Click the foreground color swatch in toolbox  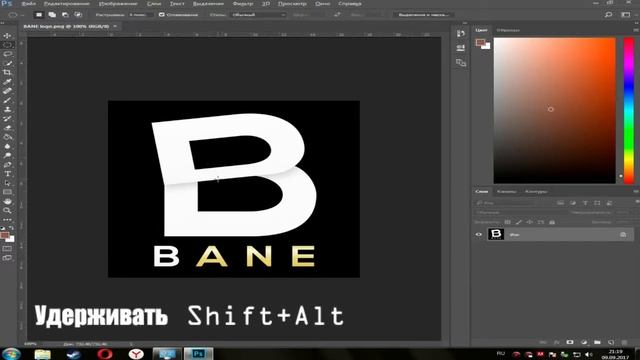tap(4, 236)
